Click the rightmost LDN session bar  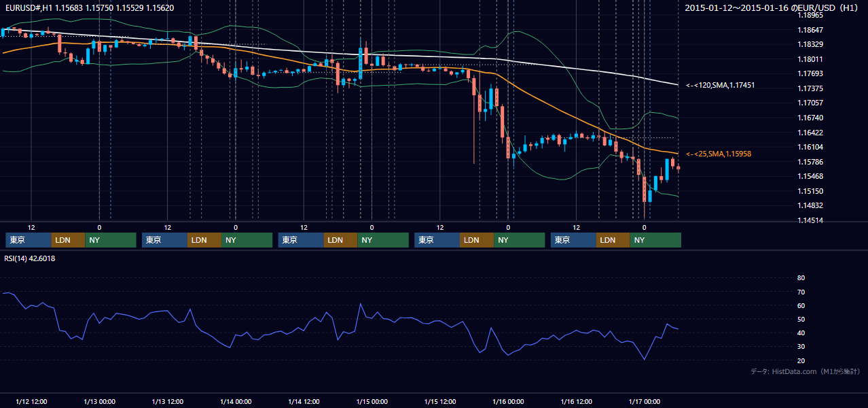(x=613, y=240)
